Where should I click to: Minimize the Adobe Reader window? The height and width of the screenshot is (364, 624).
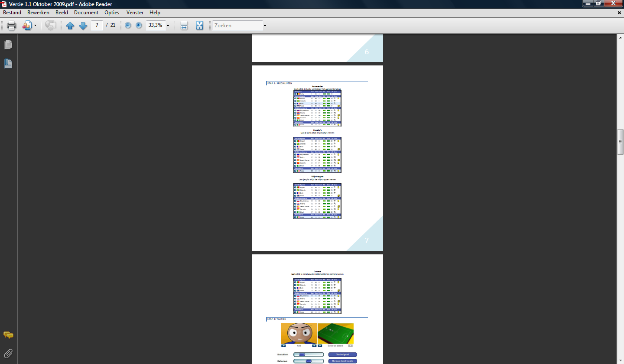(x=588, y=3)
